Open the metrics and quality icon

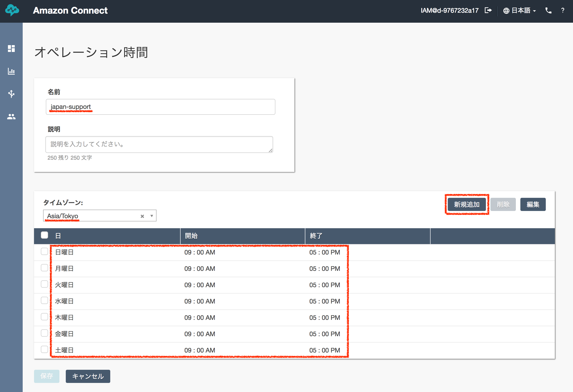coord(11,71)
